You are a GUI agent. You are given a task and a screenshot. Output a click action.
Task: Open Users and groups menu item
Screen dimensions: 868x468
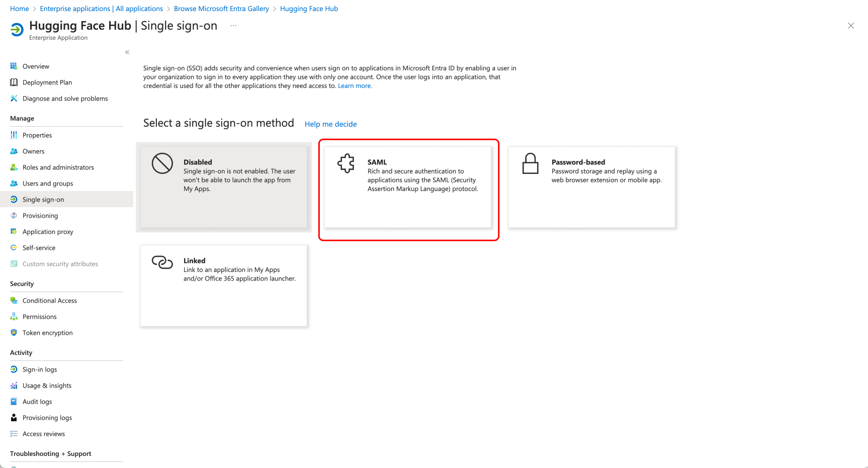point(48,183)
